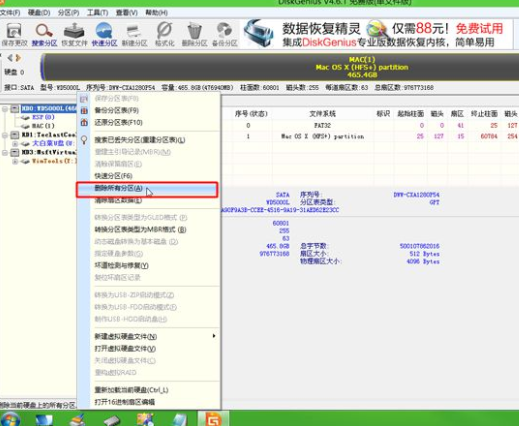Expand the WinTools partition node
Screen dimensions: 519x426
(15, 161)
